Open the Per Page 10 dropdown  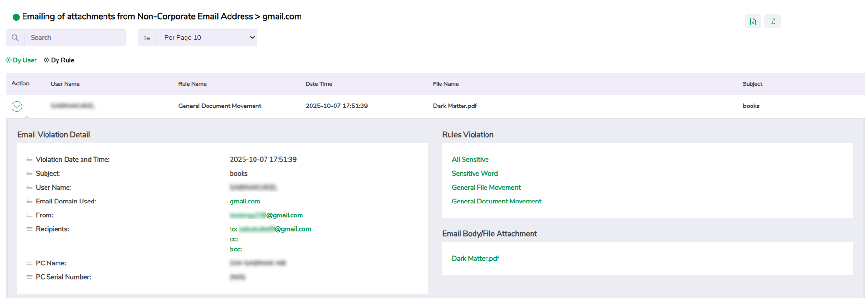207,38
